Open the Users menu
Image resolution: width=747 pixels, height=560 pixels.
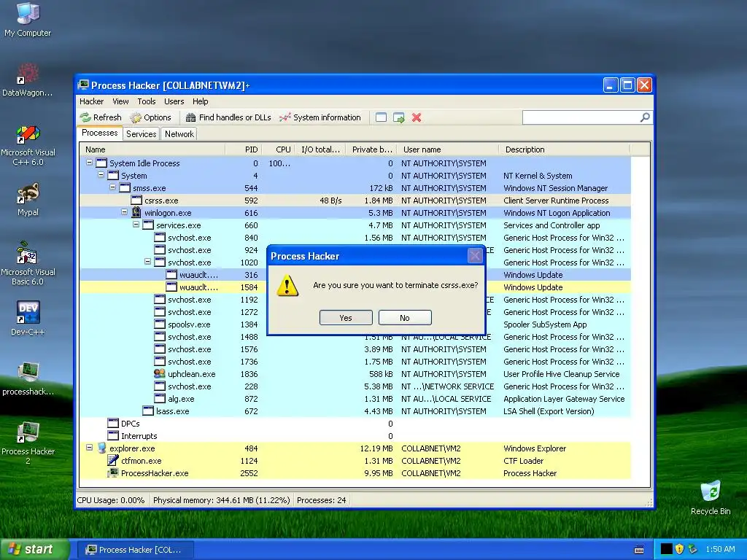pyautogui.click(x=174, y=101)
